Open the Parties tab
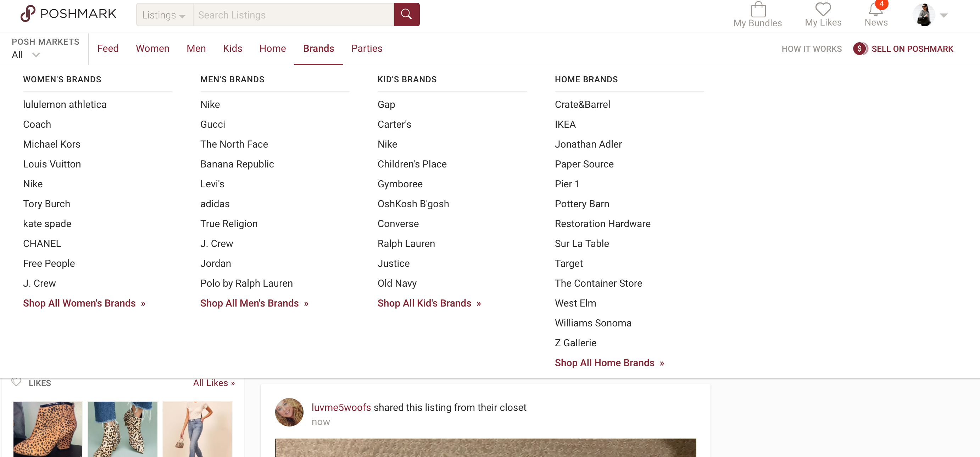980x457 pixels. pyautogui.click(x=367, y=48)
